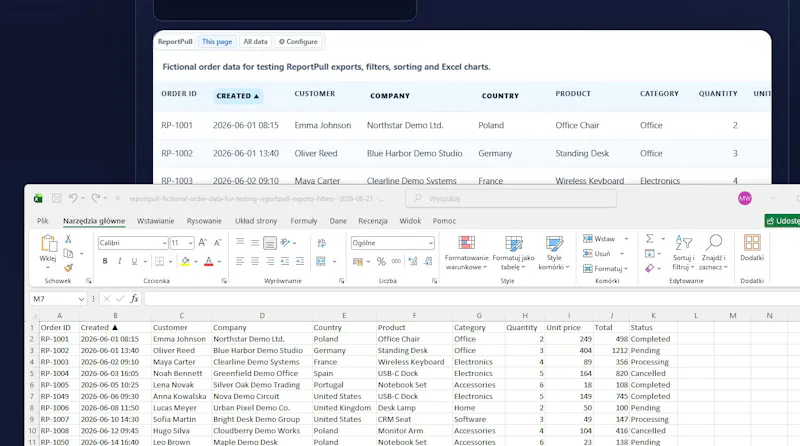800x446 pixels.
Task: Click the Fill down arrow icon
Action: (x=649, y=253)
